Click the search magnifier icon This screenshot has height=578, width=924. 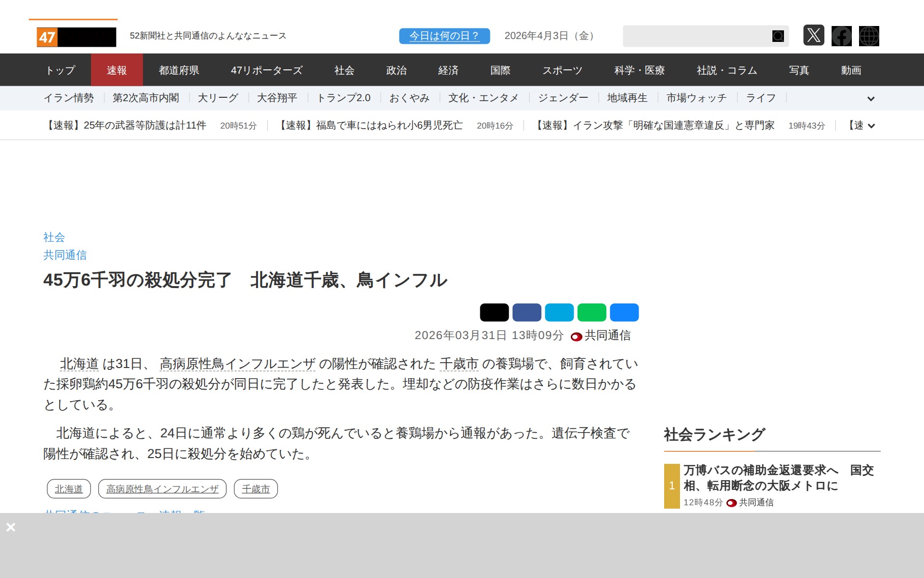click(x=778, y=36)
